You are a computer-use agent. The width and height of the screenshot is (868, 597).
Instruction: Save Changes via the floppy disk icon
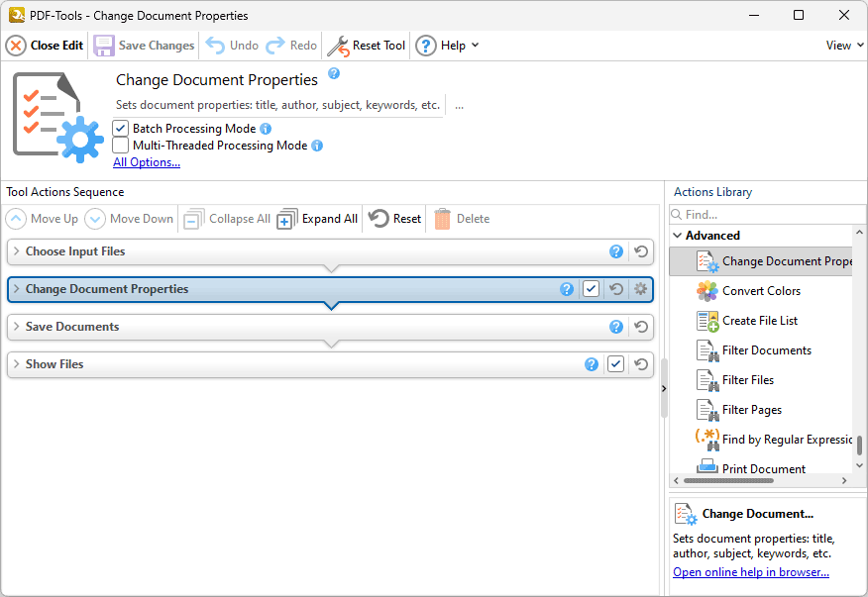point(103,46)
